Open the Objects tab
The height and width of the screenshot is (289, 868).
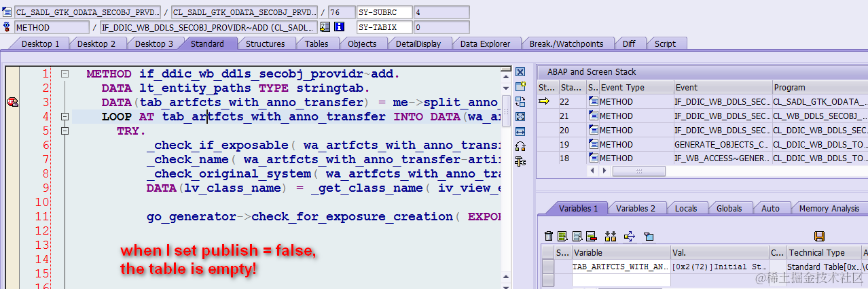(362, 44)
